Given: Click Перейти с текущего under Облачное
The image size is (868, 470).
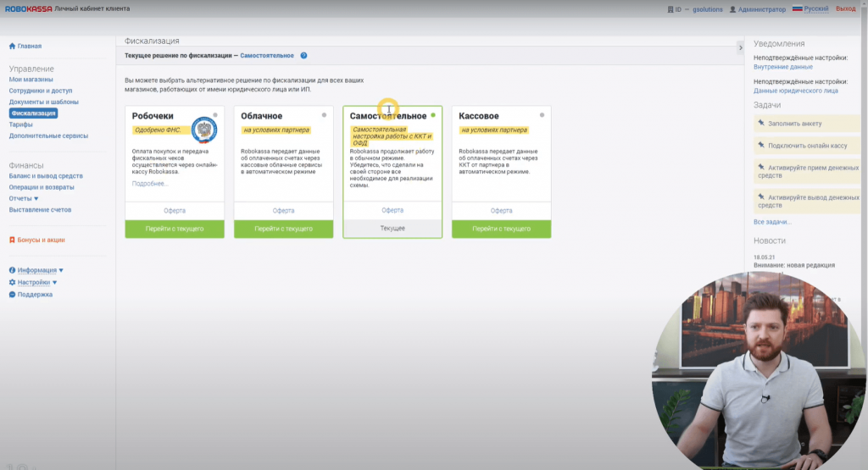Looking at the screenshot, I should click(x=283, y=229).
